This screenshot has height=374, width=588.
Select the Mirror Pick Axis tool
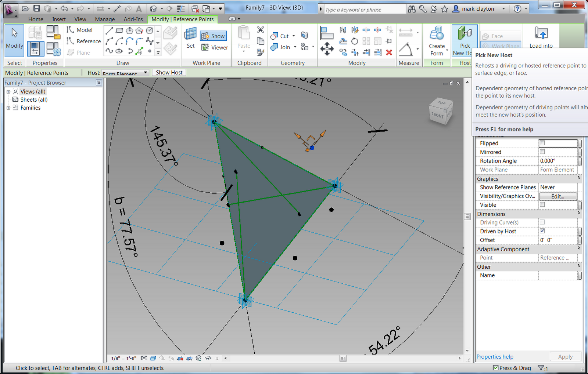(343, 30)
